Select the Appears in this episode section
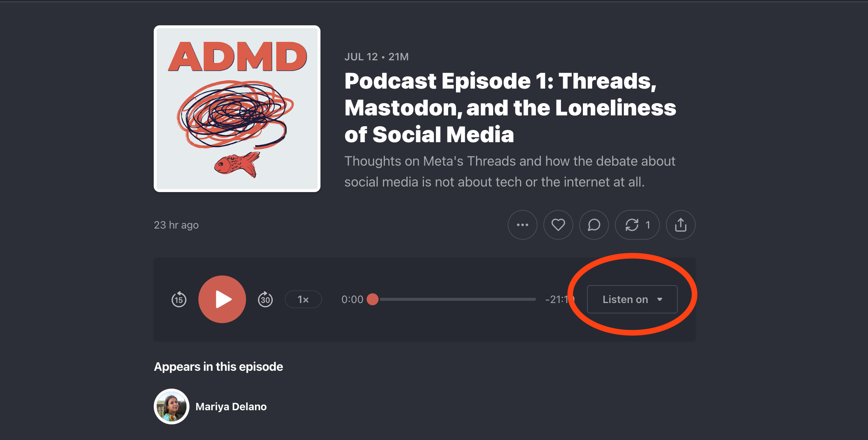The height and width of the screenshot is (440, 868). tap(218, 366)
